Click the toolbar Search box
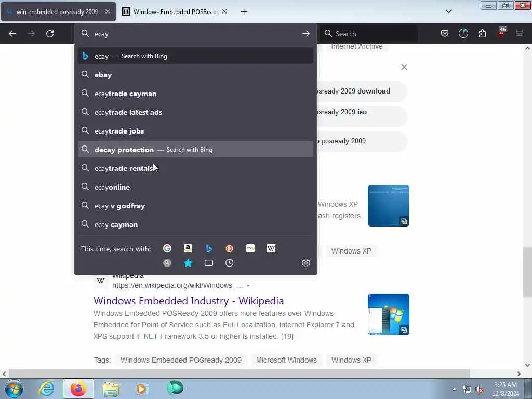Image resolution: width=532 pixels, height=399 pixels. click(368, 34)
